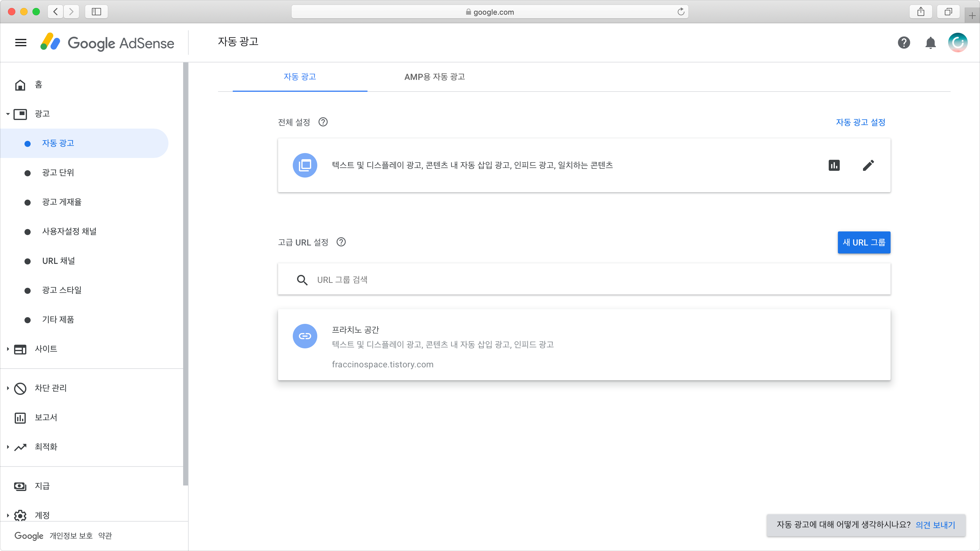980x551 pixels.
Task: Expand the 사이트 section arrow
Action: point(8,349)
